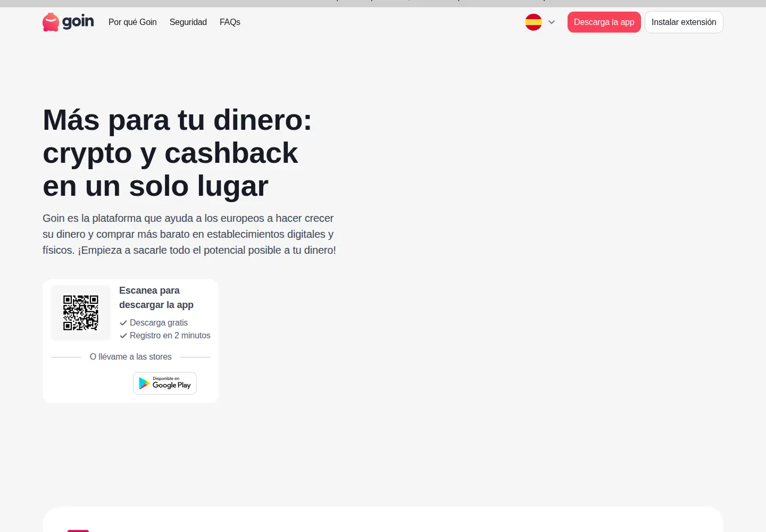Viewport: 766px width, 532px height.
Task: Click the paragraph starting 'Goin es la plataforma'
Action: pyautogui.click(x=189, y=234)
